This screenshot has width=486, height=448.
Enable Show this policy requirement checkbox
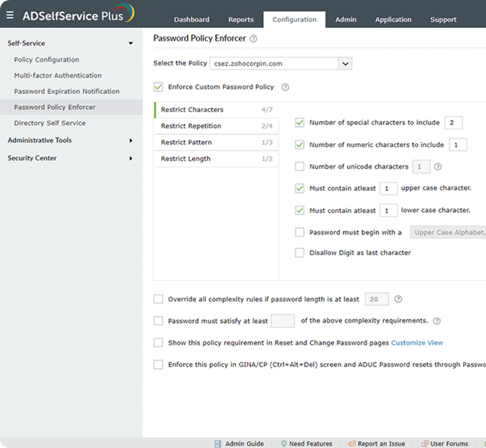[158, 343]
